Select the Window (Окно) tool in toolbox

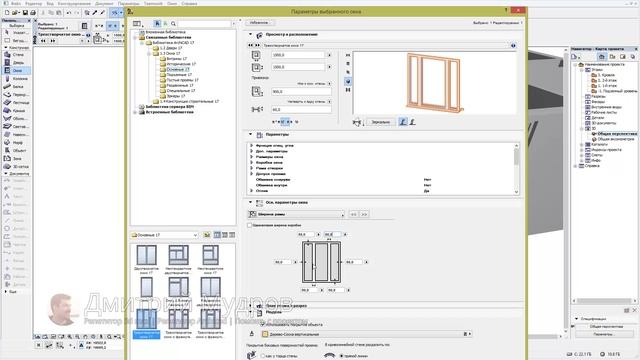click(16, 71)
